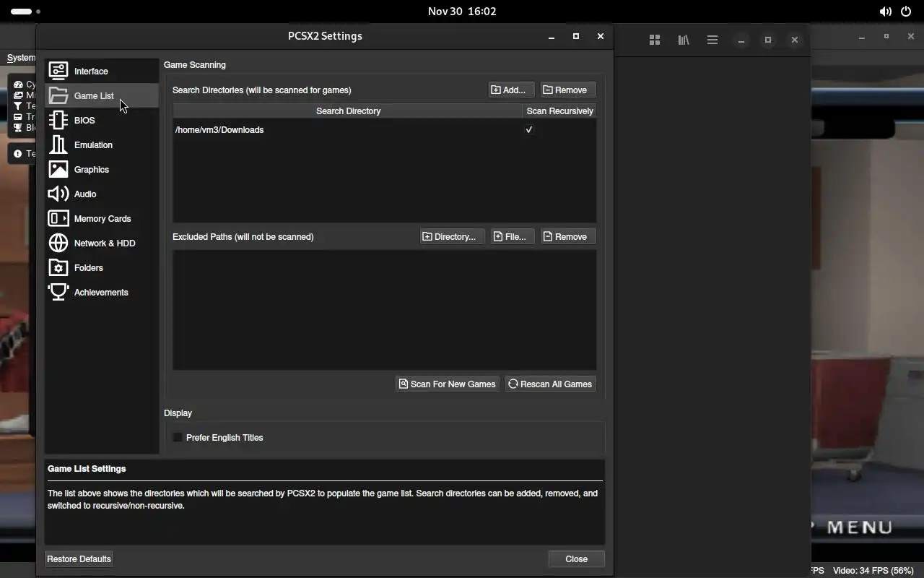Open Network & HDD settings

(x=101, y=243)
